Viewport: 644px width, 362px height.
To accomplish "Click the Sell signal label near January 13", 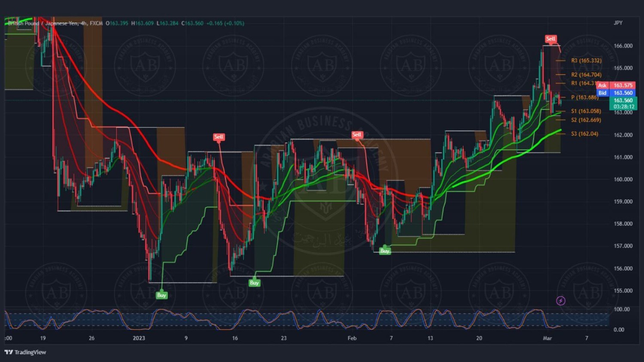I will point(219,137).
